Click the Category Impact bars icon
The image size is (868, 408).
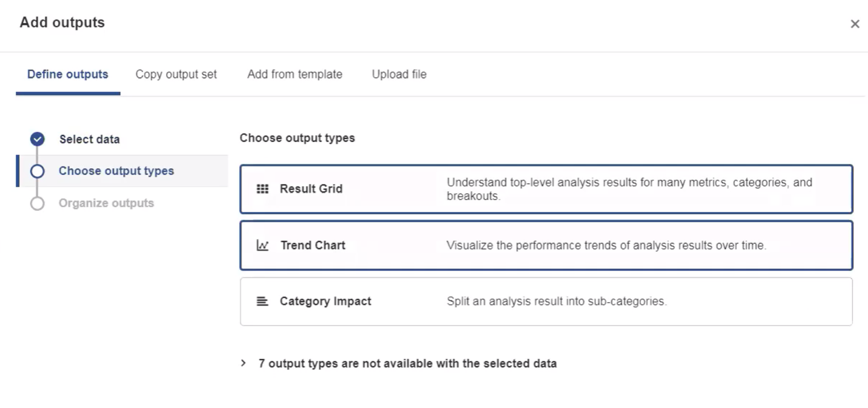click(262, 301)
